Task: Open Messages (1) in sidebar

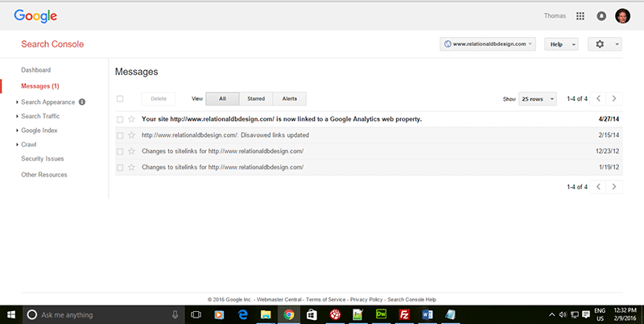Action: tap(39, 86)
